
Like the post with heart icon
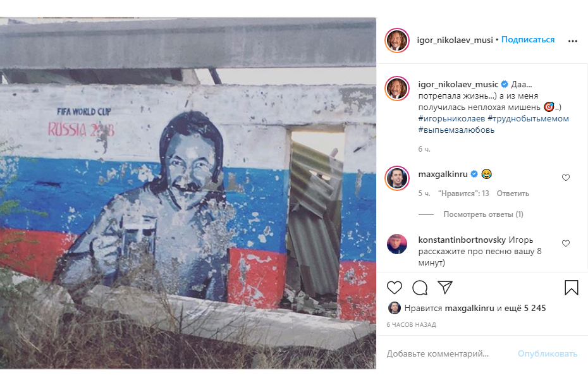(x=395, y=288)
